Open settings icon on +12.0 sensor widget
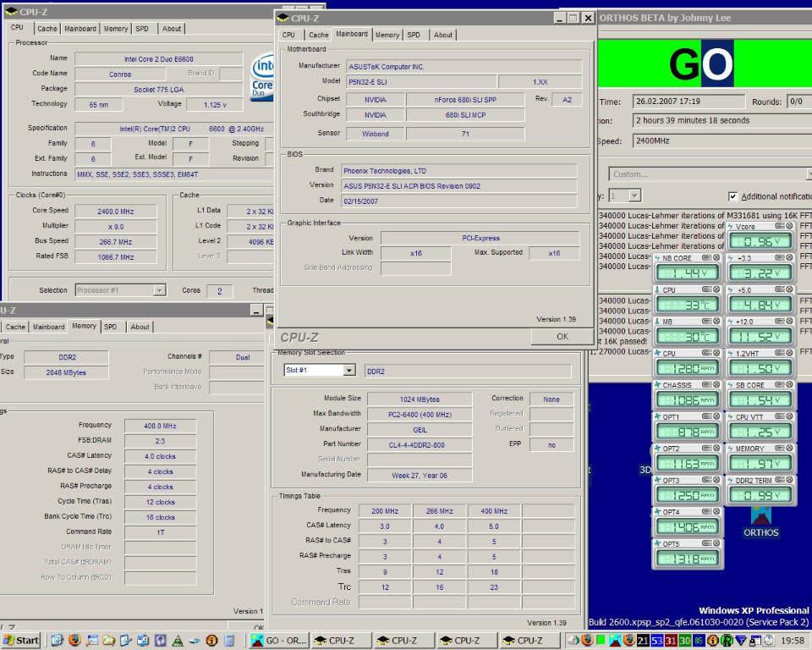This screenshot has width=812, height=650. click(x=779, y=322)
